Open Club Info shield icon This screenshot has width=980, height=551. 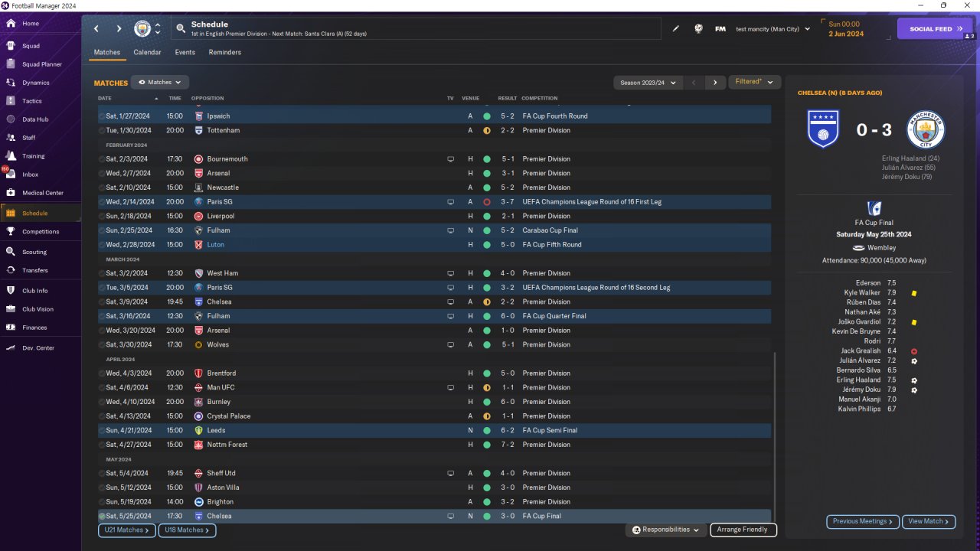coord(11,291)
